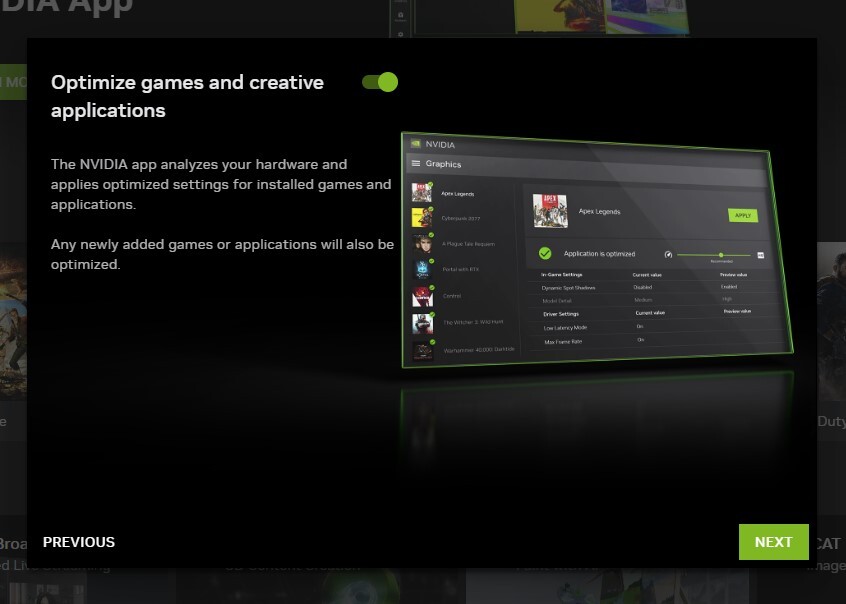Click the Apex Legends list thumbnail in preview
Viewport: 846px width, 604px height.
pyautogui.click(x=421, y=192)
